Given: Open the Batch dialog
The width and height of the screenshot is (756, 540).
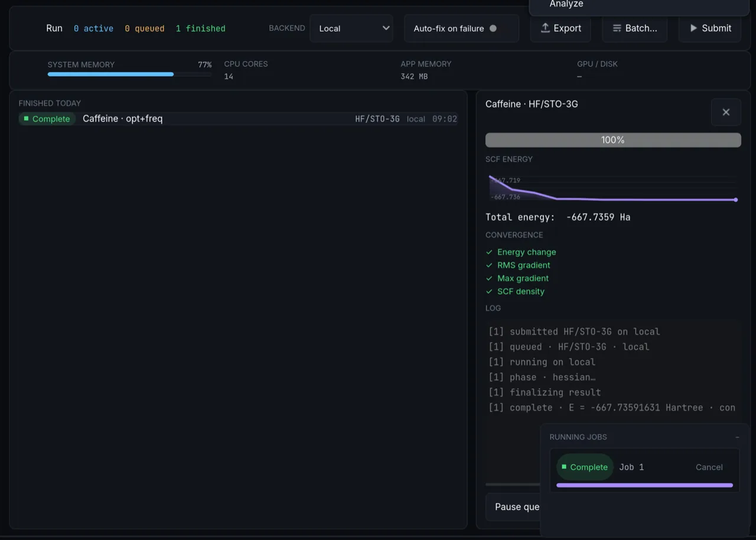Looking at the screenshot, I should (x=634, y=28).
